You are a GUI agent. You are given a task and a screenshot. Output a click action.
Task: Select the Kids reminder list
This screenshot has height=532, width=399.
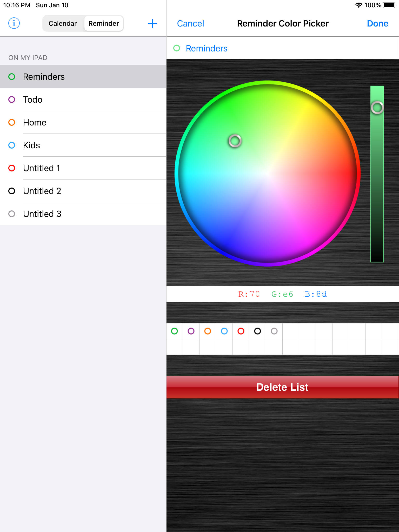click(83, 145)
